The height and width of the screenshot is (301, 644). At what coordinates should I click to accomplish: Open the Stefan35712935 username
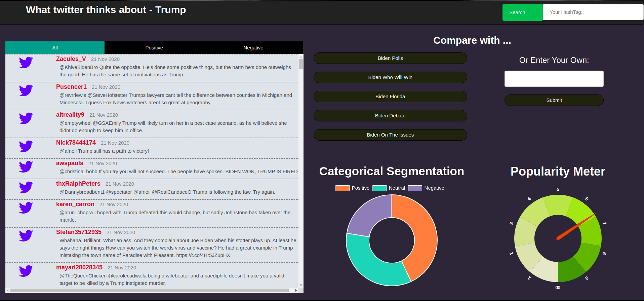tap(79, 232)
